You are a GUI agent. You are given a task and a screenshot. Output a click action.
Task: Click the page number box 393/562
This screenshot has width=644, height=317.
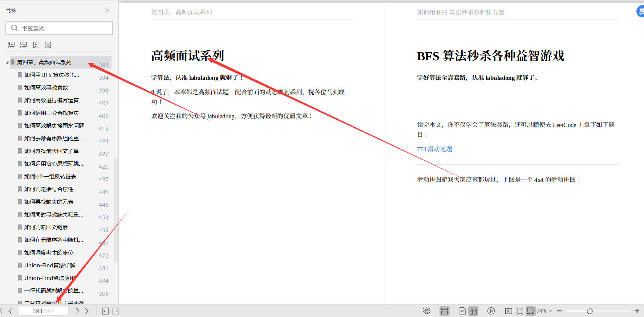coord(44,311)
